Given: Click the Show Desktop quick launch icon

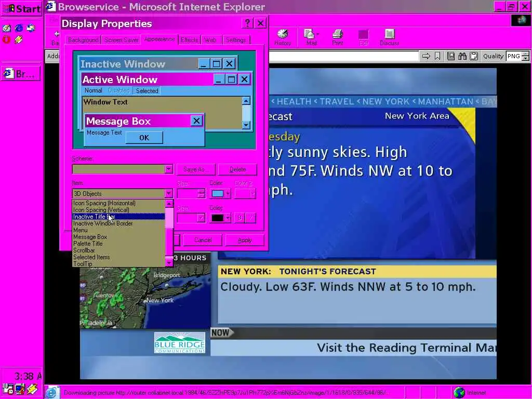Looking at the screenshot, I should click(x=7, y=29).
